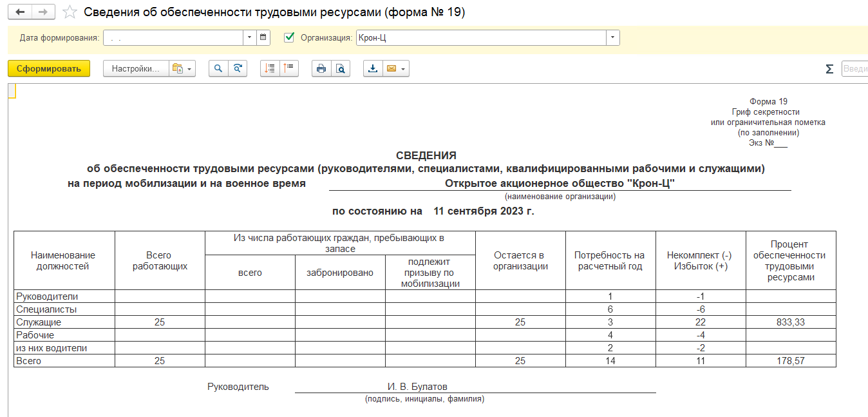The image size is (868, 417).
Task: Collapse all report groups icon
Action: (288, 69)
